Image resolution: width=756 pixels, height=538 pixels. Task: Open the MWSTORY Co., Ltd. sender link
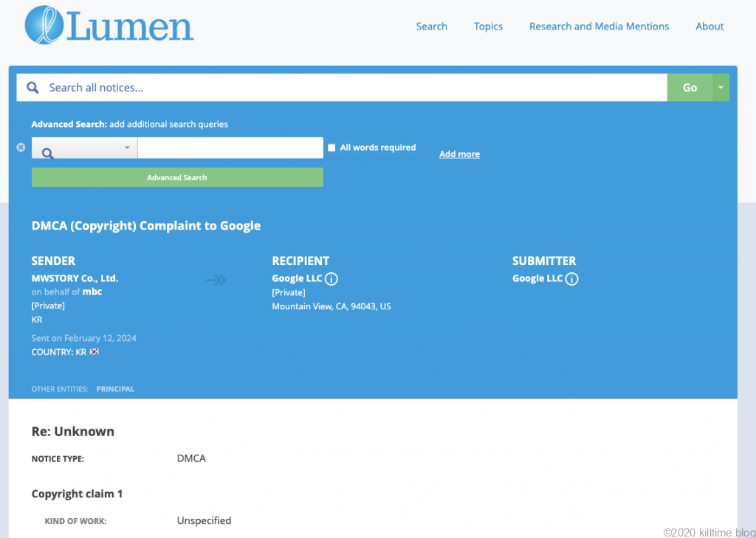click(x=75, y=278)
